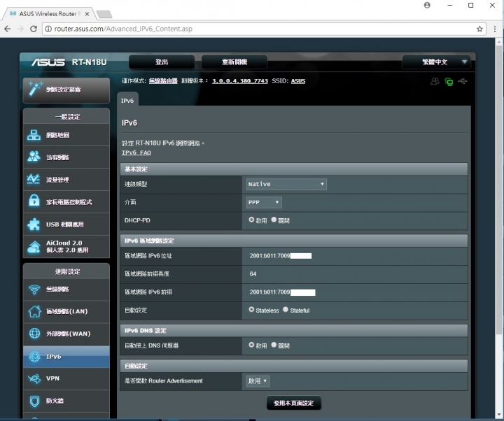Screen dimensions: 504x421
Task: Open Chrome profile account icon
Action: pos(427,5)
